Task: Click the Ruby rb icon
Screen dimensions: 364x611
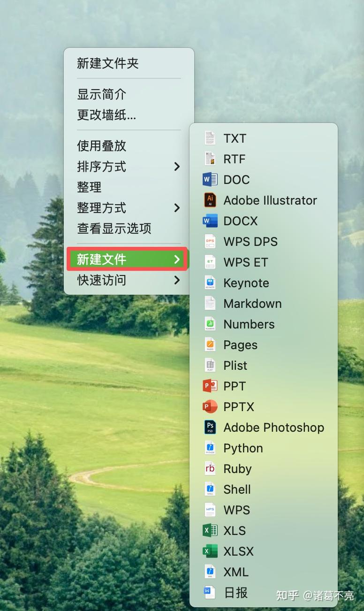Action: (x=210, y=469)
